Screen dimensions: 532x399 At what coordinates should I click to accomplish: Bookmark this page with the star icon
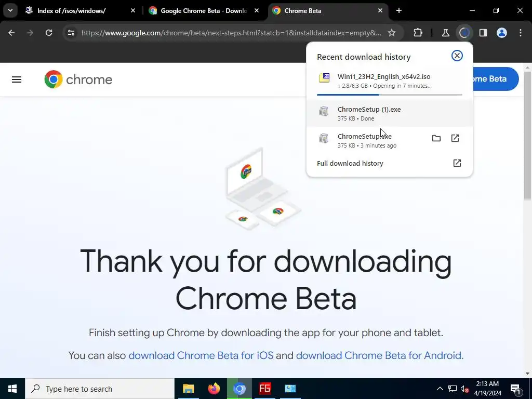[392, 33]
